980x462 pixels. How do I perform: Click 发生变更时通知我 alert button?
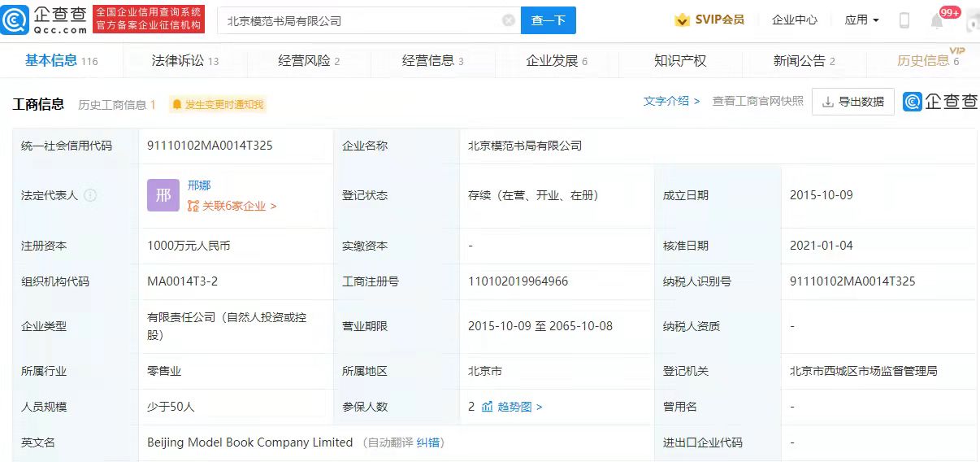click(x=218, y=104)
